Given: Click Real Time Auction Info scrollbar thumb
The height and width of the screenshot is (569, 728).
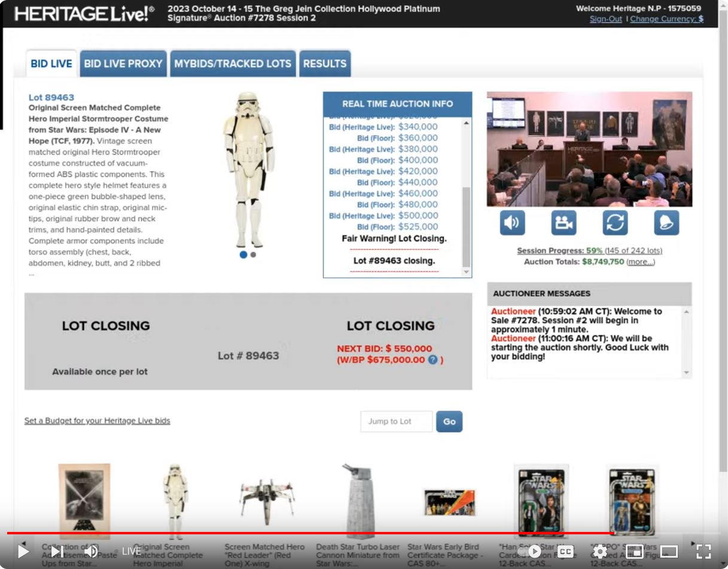Looking at the screenshot, I should click(467, 227).
